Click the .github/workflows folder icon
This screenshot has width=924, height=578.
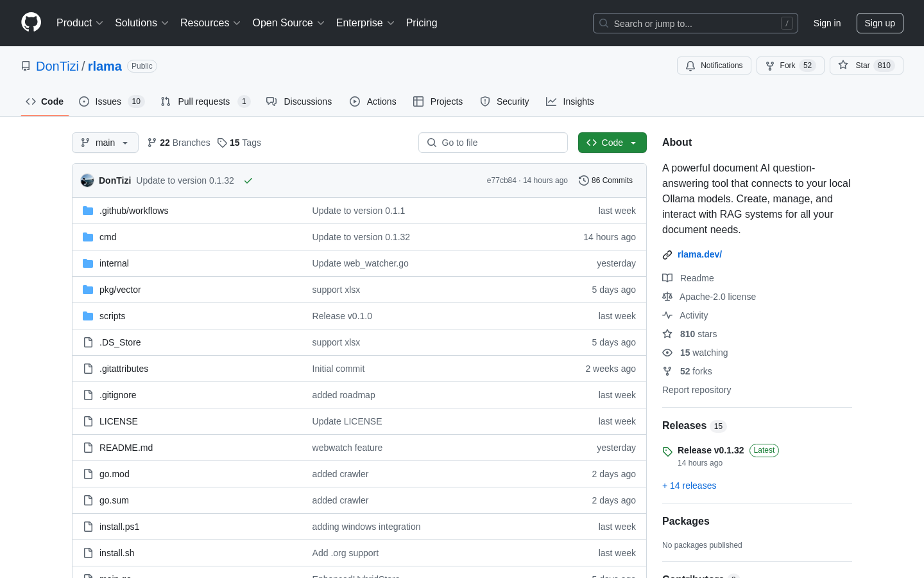point(88,211)
